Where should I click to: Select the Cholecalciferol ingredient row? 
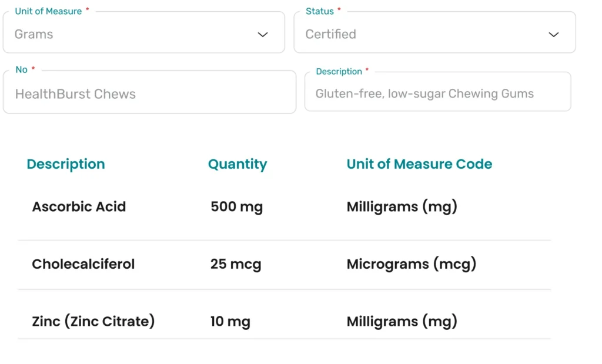[x=83, y=264]
